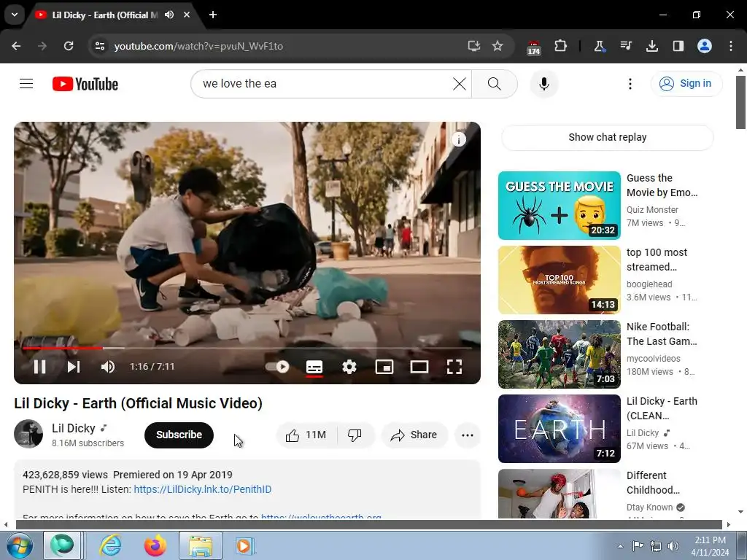Image resolution: width=747 pixels, height=560 pixels.
Task: Open Nike Football The Last Game thumbnail
Action: [560, 354]
